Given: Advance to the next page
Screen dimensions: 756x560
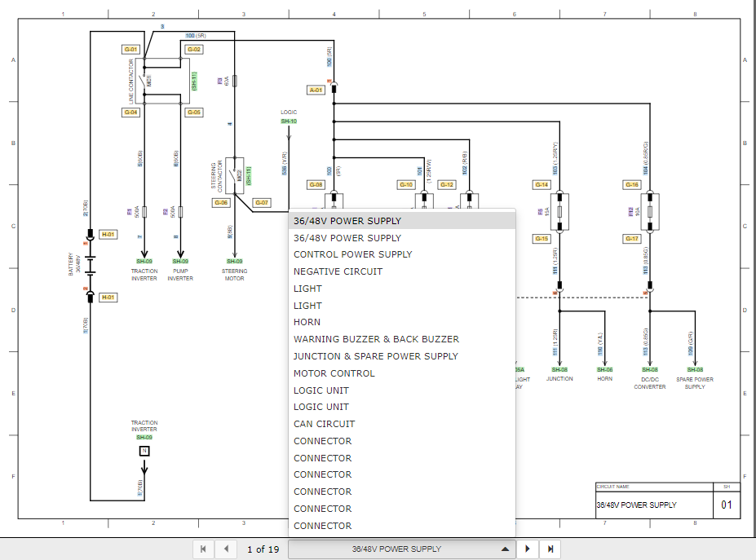Looking at the screenshot, I should tap(528, 549).
